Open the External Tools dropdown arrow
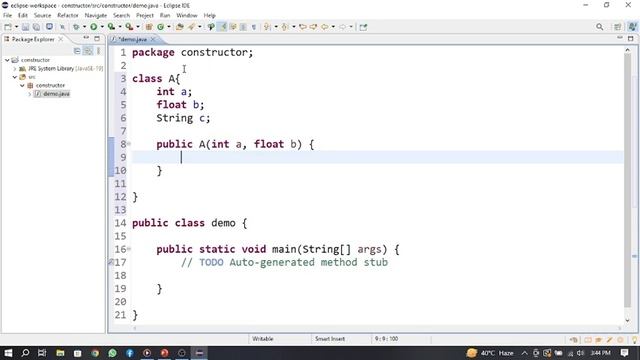Image resolution: width=640 pixels, height=360 pixels. pos(138,27)
